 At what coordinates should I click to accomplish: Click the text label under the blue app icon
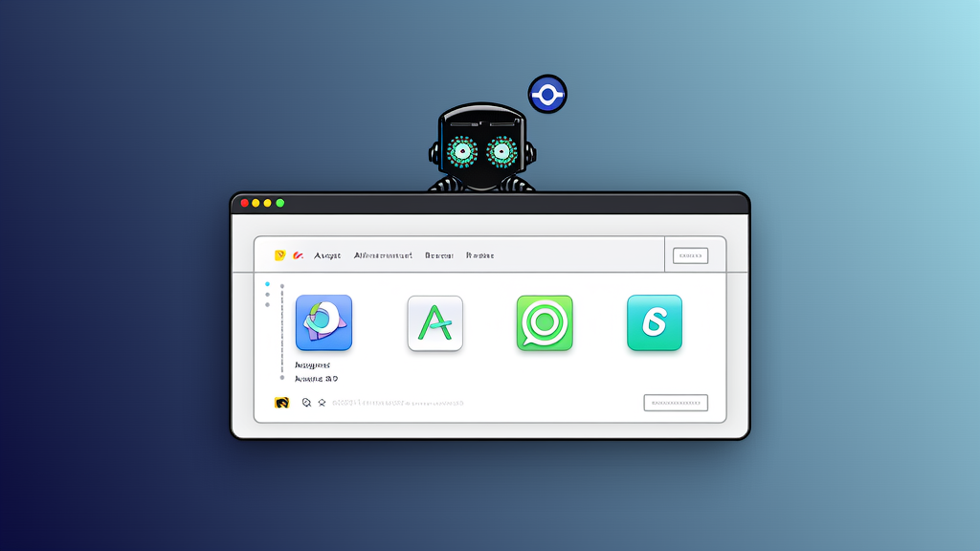[312, 365]
